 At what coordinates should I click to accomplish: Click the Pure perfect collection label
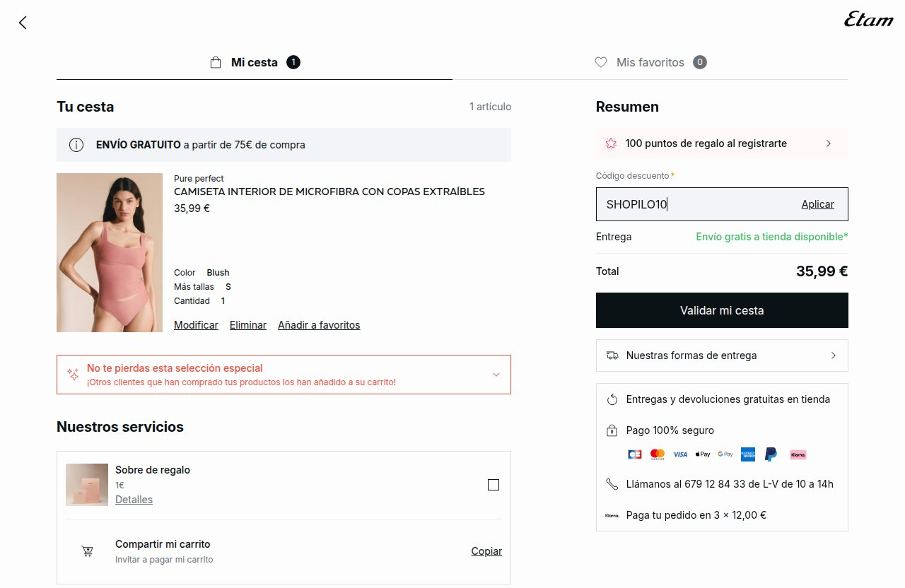[x=199, y=179]
